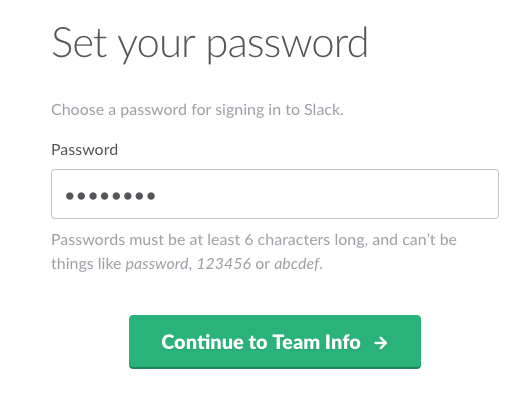Click the italic word "password" in the hint

pos(157,264)
